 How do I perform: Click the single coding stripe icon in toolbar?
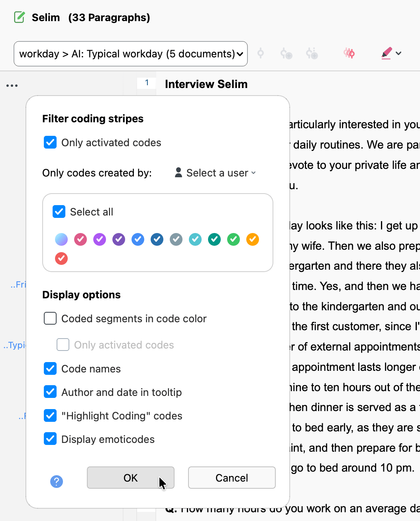point(260,53)
